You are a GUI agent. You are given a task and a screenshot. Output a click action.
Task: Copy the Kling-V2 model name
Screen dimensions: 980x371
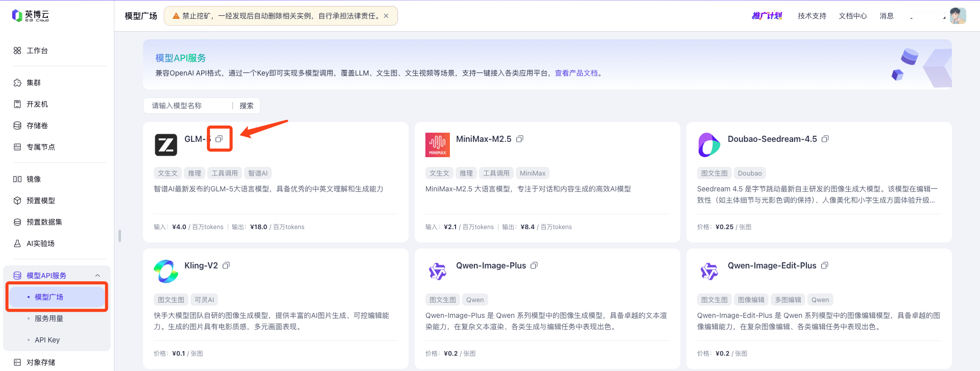[x=226, y=265]
